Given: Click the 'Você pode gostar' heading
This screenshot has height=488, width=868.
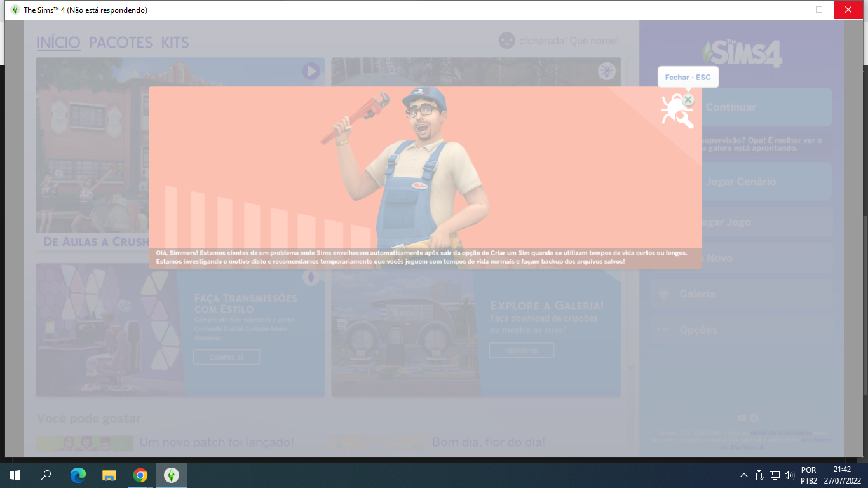Looking at the screenshot, I should [89, 418].
